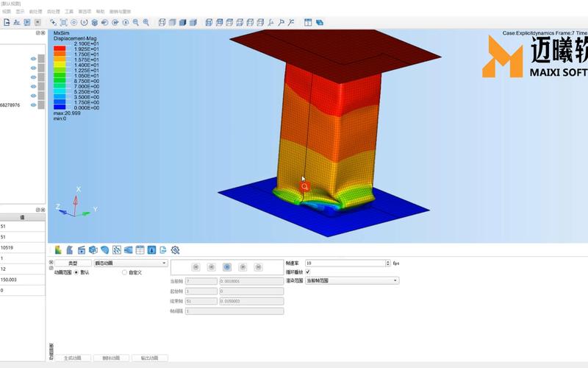Jump to the first animation frame
Screen dimensions: 588x368
click(x=196, y=267)
